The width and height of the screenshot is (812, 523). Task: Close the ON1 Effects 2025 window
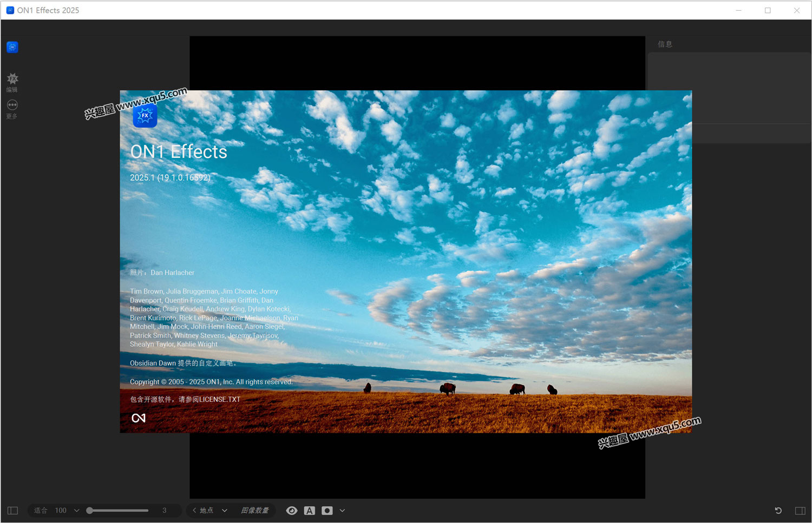797,10
